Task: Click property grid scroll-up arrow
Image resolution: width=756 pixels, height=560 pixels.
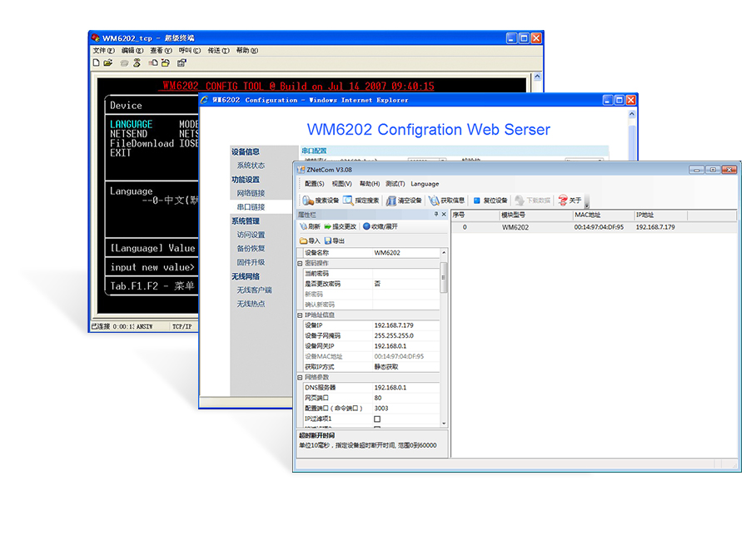Action: click(444, 252)
